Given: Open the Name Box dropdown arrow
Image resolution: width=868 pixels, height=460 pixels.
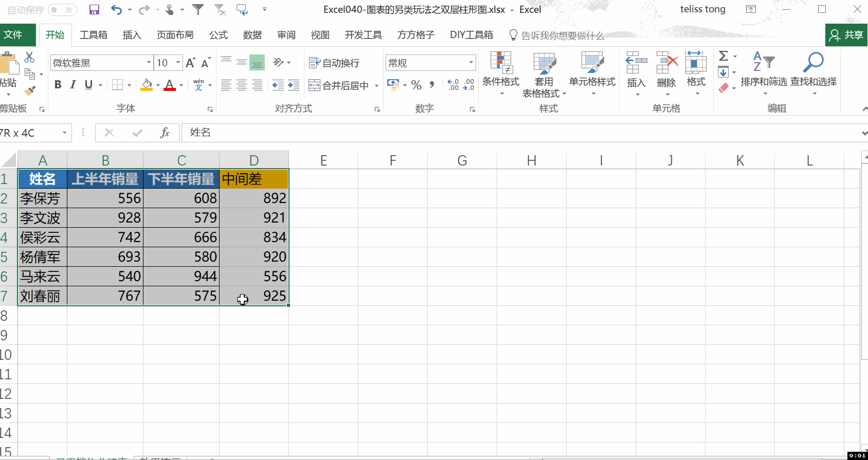Looking at the screenshot, I should click(64, 133).
